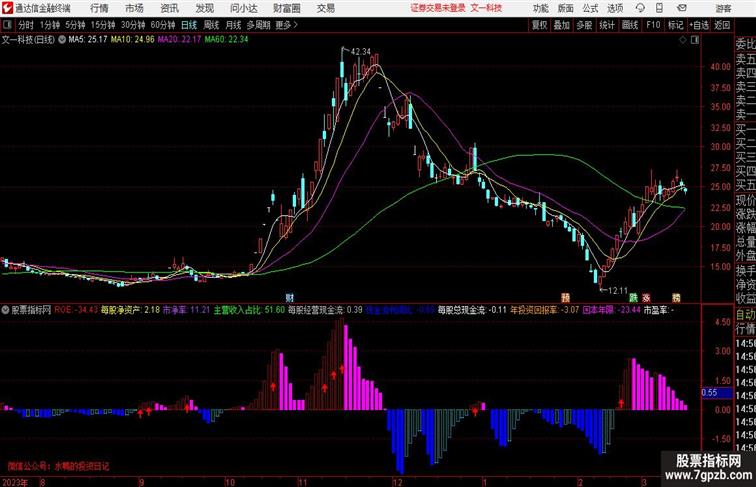Add stock with the +自选 button
This screenshot has width=756, height=487.
[699, 25]
